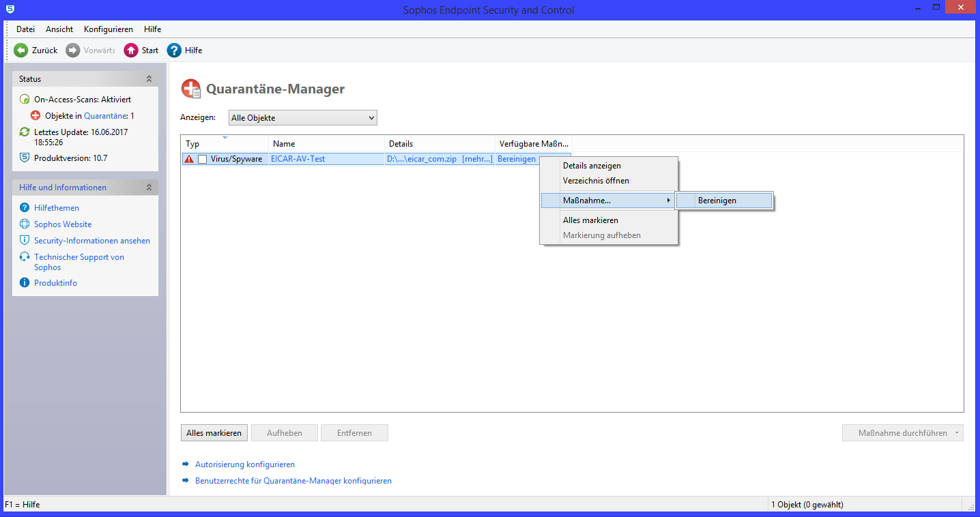Choose Details anzeigen from the context menu

pos(609,166)
